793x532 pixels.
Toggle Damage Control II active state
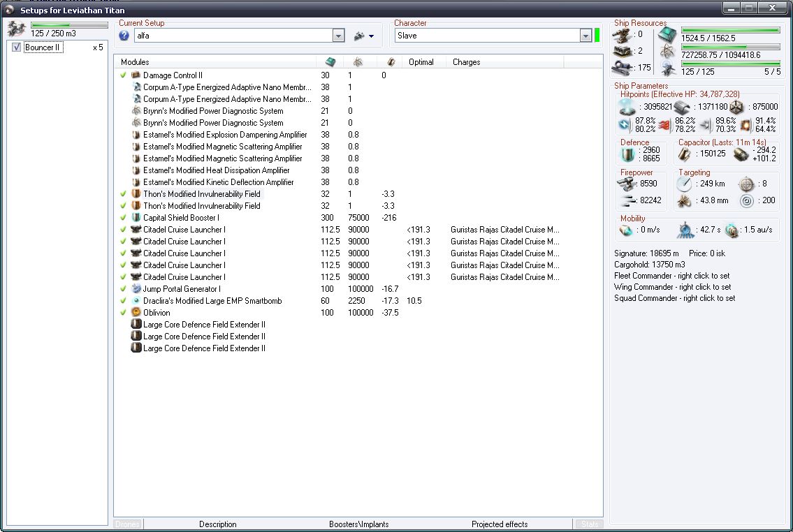point(123,75)
